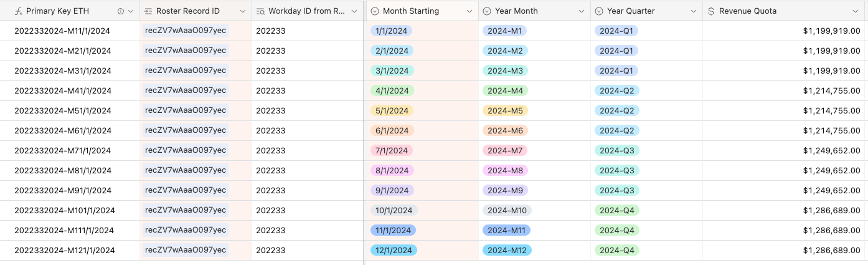Click the info icon in Primary Key ETH header
Image resolution: width=868 pixels, height=265 pixels.
121,11
